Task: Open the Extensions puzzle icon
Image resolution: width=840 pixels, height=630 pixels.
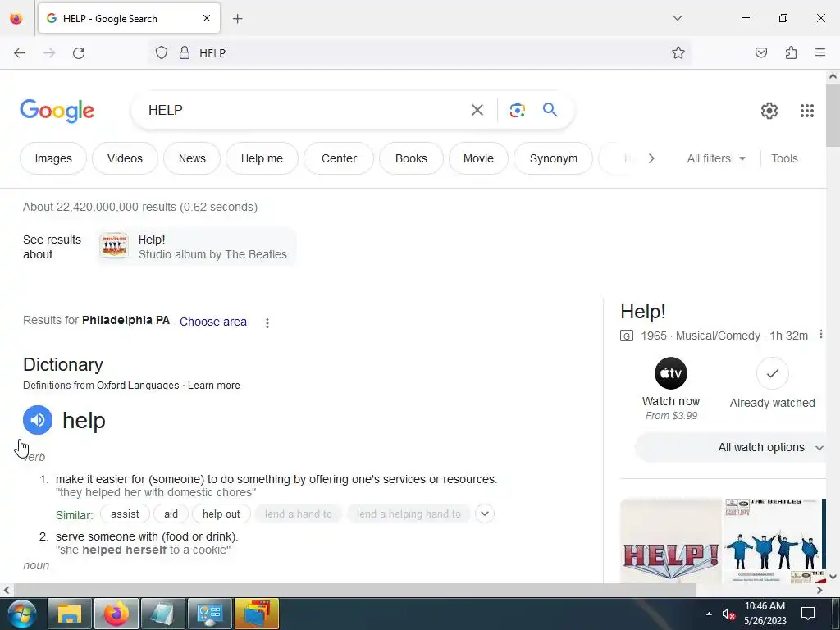Action: (x=791, y=52)
